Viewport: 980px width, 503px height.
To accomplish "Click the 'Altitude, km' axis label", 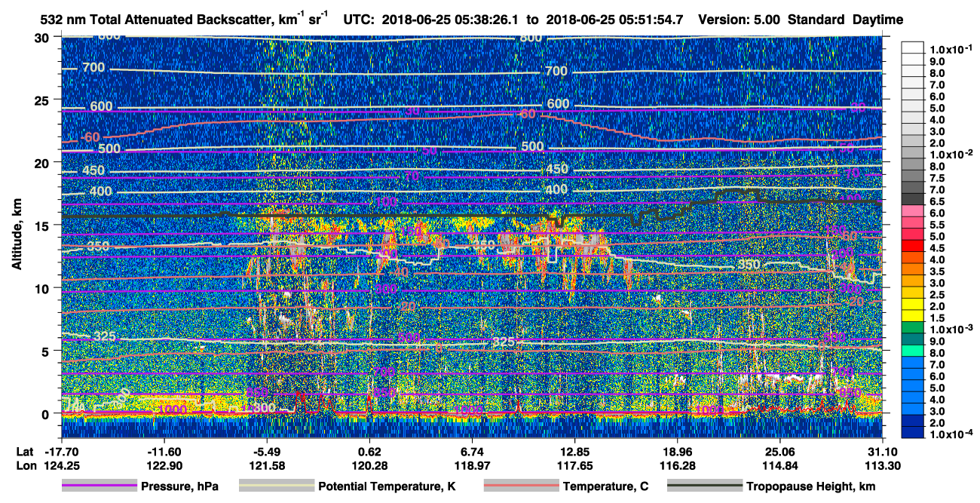I will click(17, 234).
